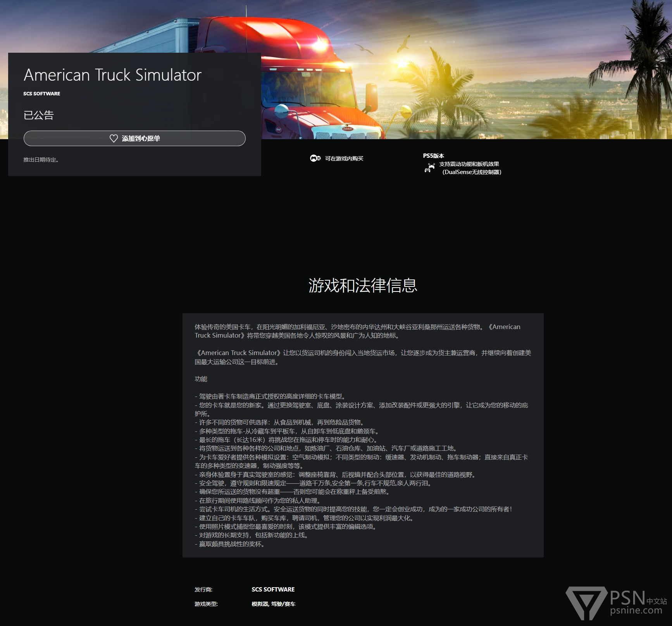This screenshot has height=626, width=672.
Task: Click the line starting 对游戏的长期支持
Action: (252, 535)
